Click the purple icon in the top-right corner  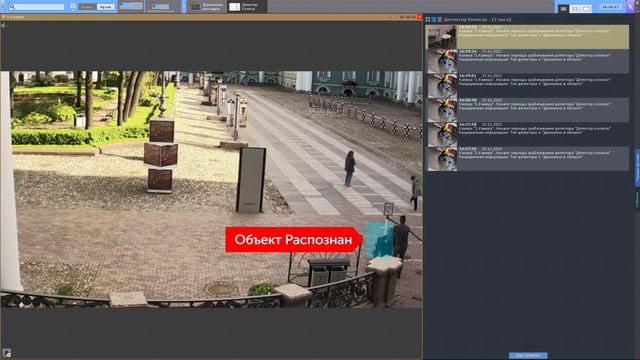point(631,7)
